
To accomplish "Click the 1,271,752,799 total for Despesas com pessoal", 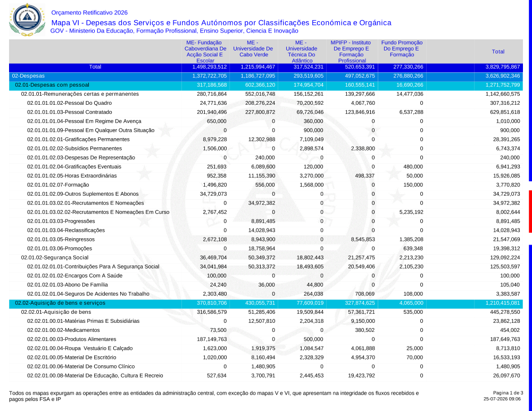I will [x=503, y=85].
